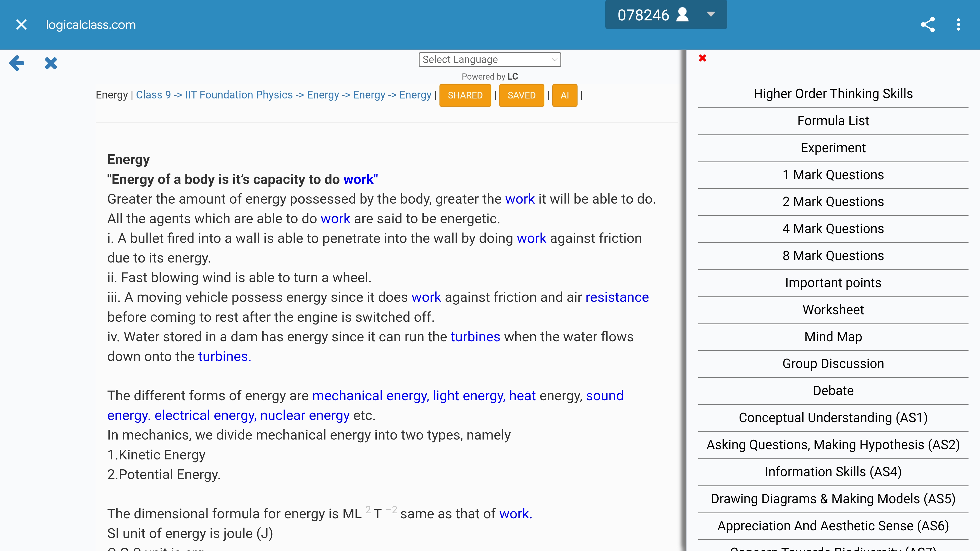Click the AI button

565,95
